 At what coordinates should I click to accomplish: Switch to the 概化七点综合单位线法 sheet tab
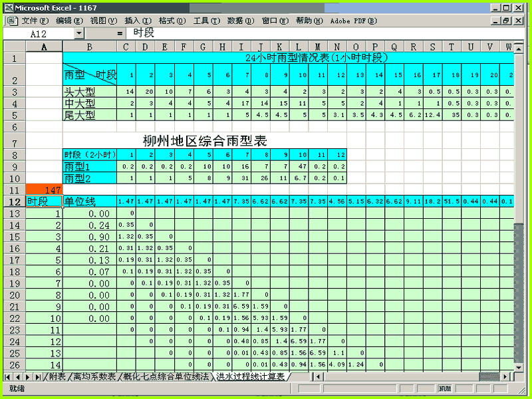[x=166, y=376]
